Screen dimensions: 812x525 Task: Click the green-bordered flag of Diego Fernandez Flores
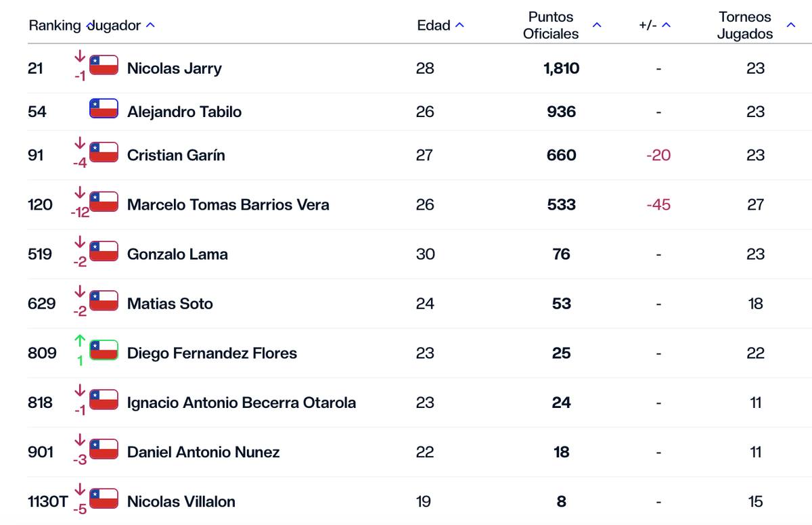(104, 350)
